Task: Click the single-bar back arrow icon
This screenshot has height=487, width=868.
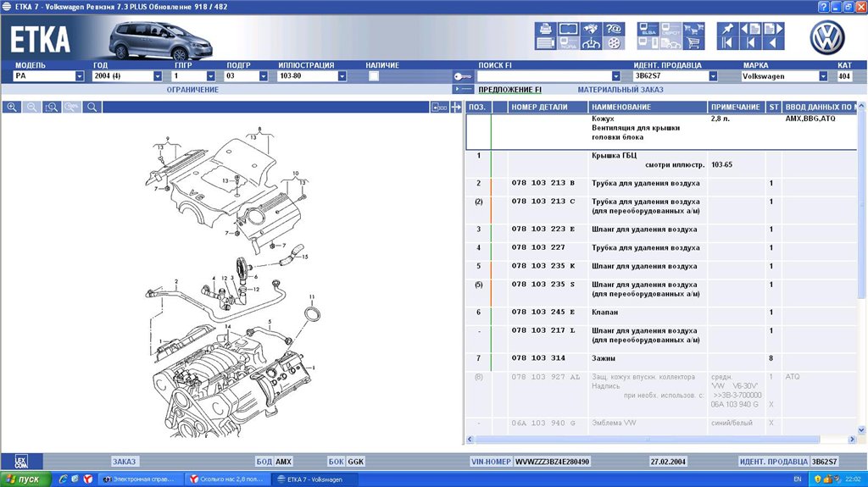Action: point(751,43)
